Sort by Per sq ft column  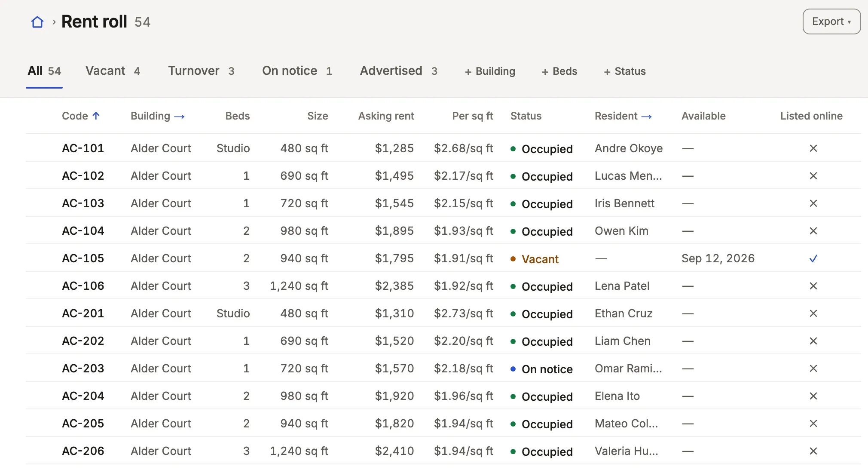[472, 116]
